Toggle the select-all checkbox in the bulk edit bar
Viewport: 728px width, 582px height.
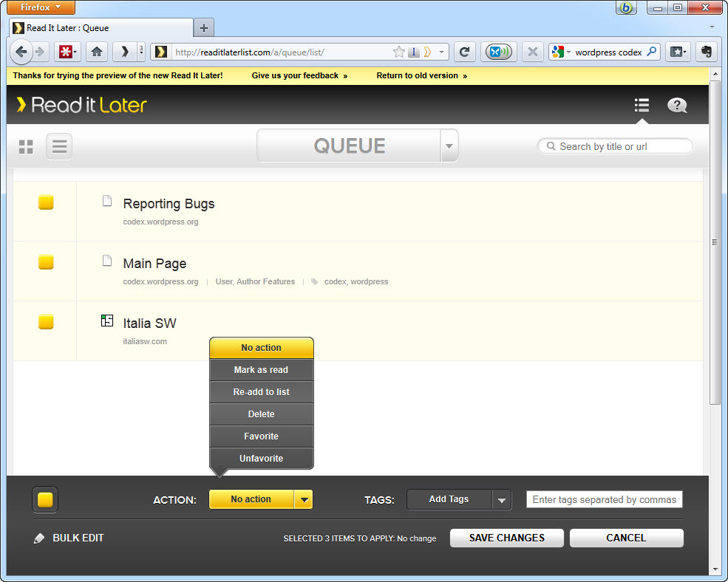point(45,499)
